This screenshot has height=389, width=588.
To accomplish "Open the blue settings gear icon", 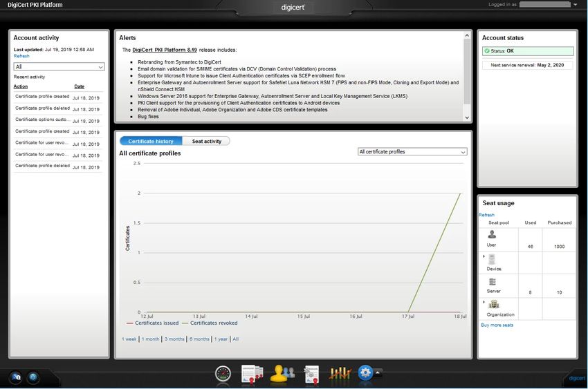I will tap(365, 372).
